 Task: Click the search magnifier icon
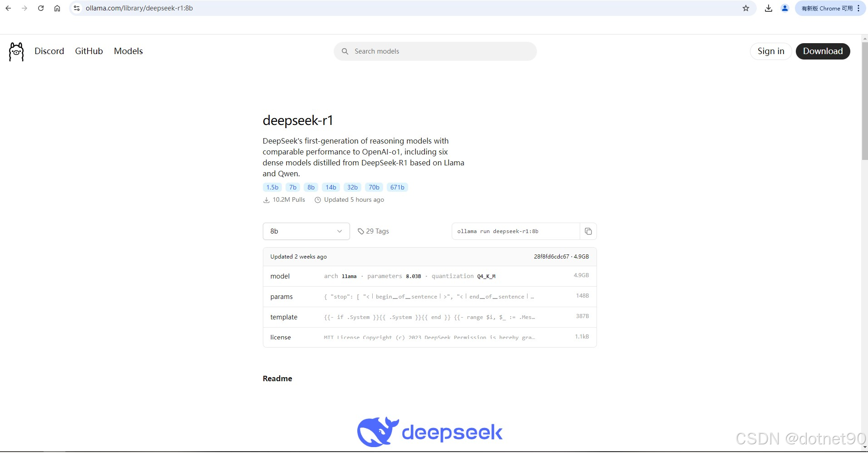pos(345,51)
